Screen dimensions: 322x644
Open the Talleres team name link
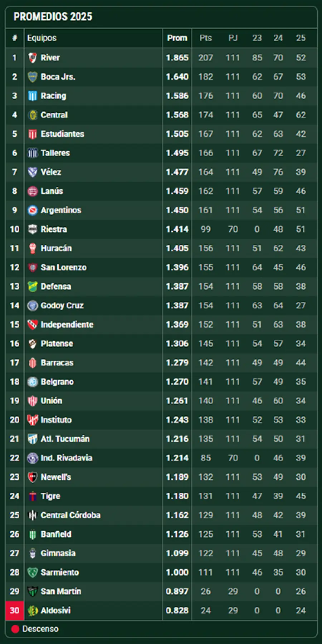(x=55, y=153)
